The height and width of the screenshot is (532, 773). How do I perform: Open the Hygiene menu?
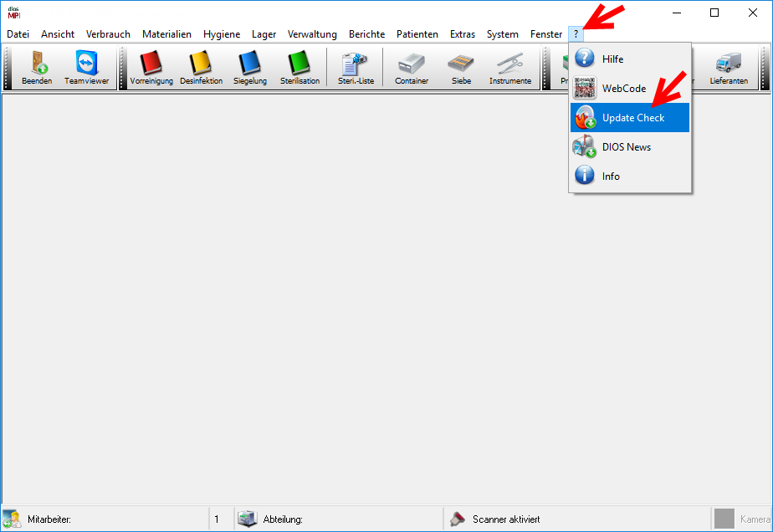(222, 34)
